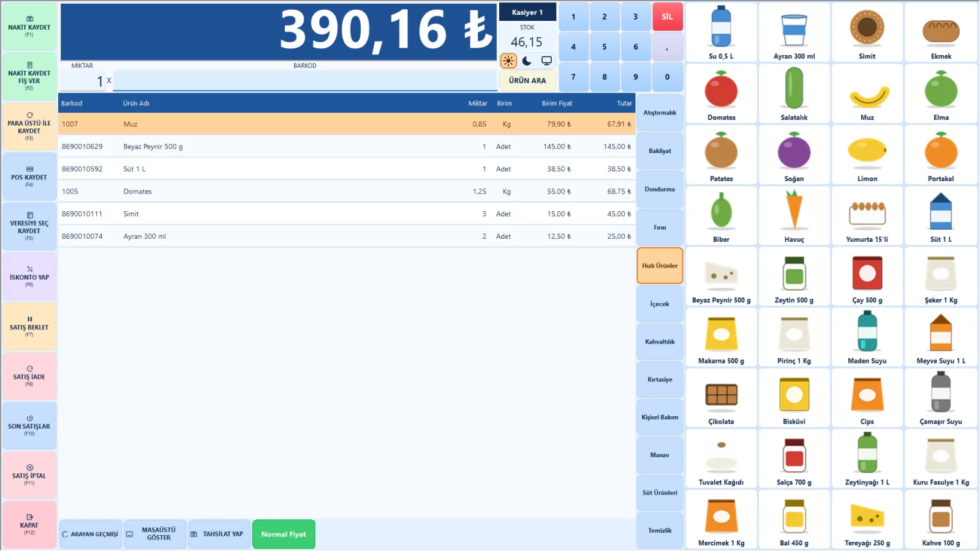Viewport: 980px width, 551px height.
Task: Show ARAYAN GEÇMİŞİ caller history
Action: (x=91, y=534)
